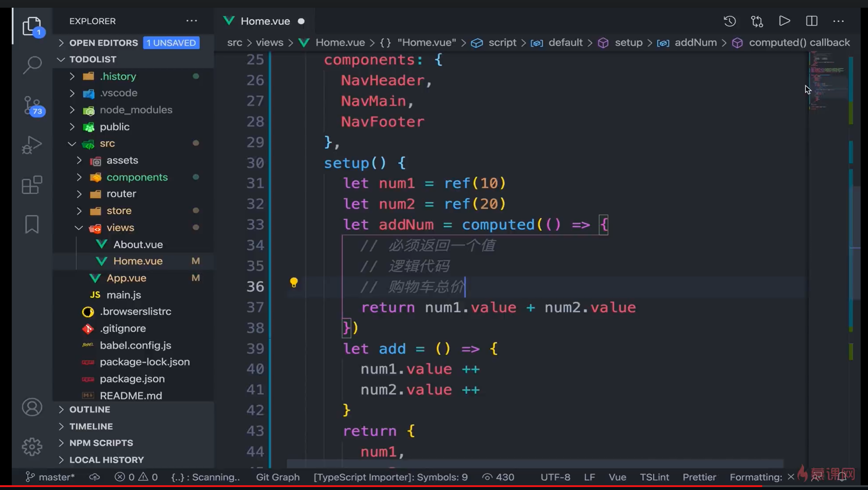Expand the node_modules folder
The height and width of the screenshot is (490, 868).
coord(136,110)
